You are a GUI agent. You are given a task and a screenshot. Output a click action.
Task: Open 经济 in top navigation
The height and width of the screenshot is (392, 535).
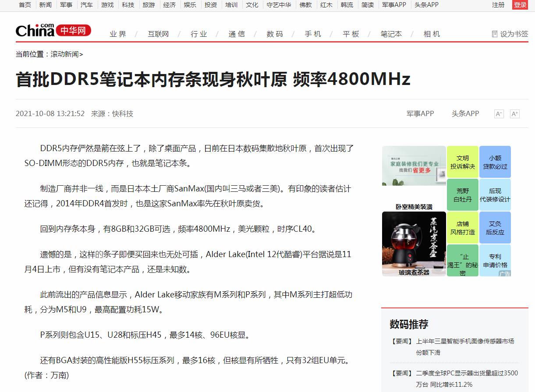(170, 5)
